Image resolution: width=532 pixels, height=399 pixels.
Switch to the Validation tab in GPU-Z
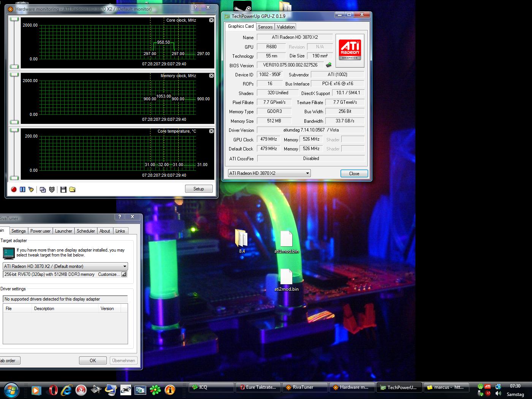286,27
